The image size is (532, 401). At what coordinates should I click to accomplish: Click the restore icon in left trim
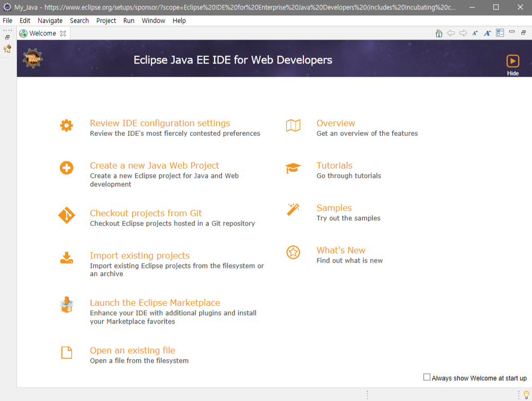[7, 38]
